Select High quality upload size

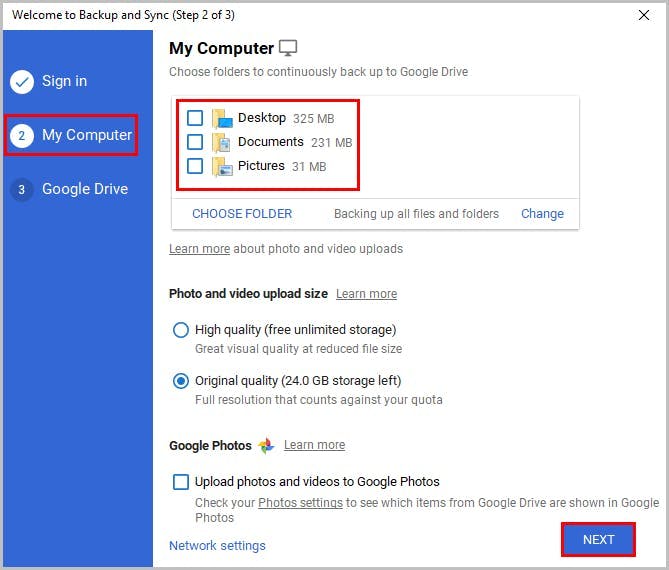tap(181, 330)
